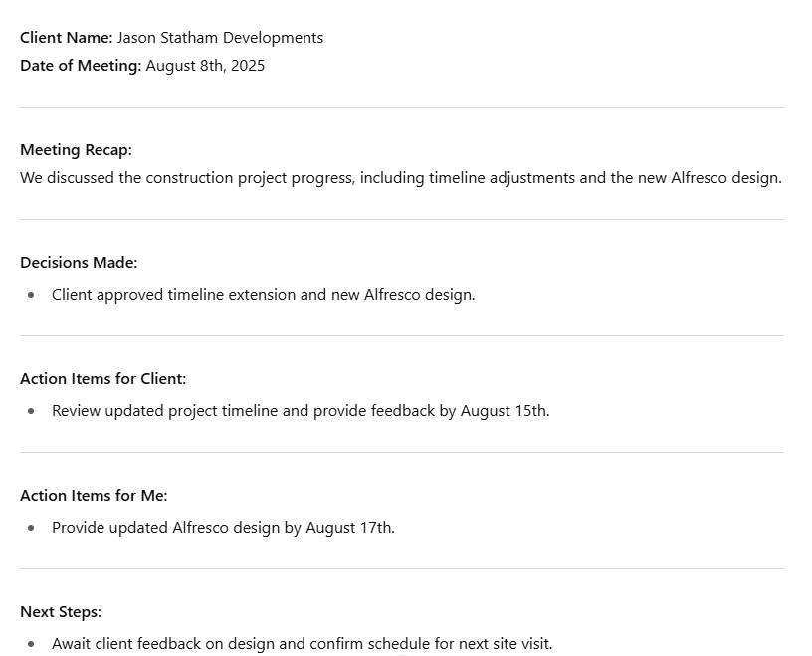Click Provide updated Alfresco design text
812x656 pixels.
[x=223, y=528]
